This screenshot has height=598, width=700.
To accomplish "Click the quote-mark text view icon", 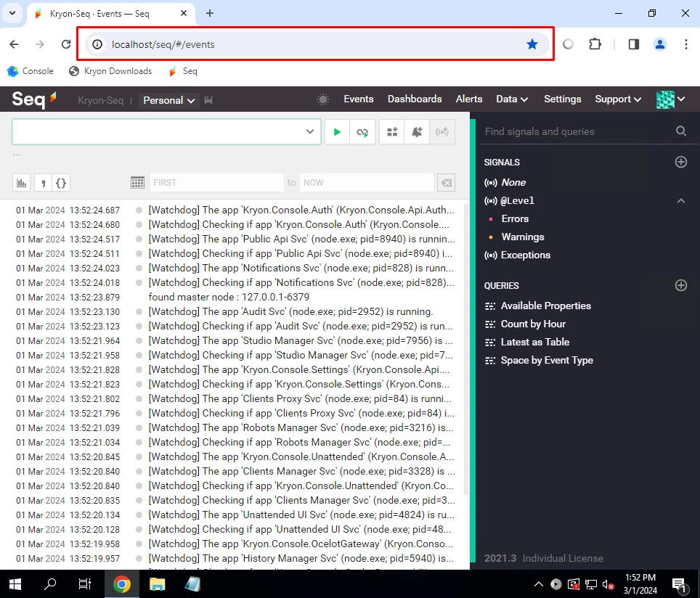I will click(44, 183).
